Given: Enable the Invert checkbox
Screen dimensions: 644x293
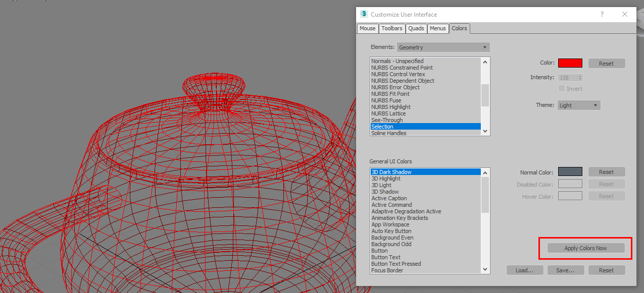Looking at the screenshot, I should click(x=562, y=88).
